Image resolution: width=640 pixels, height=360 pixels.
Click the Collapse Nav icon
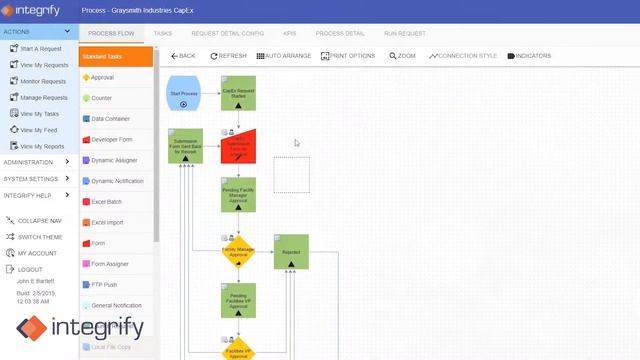pos(10,220)
